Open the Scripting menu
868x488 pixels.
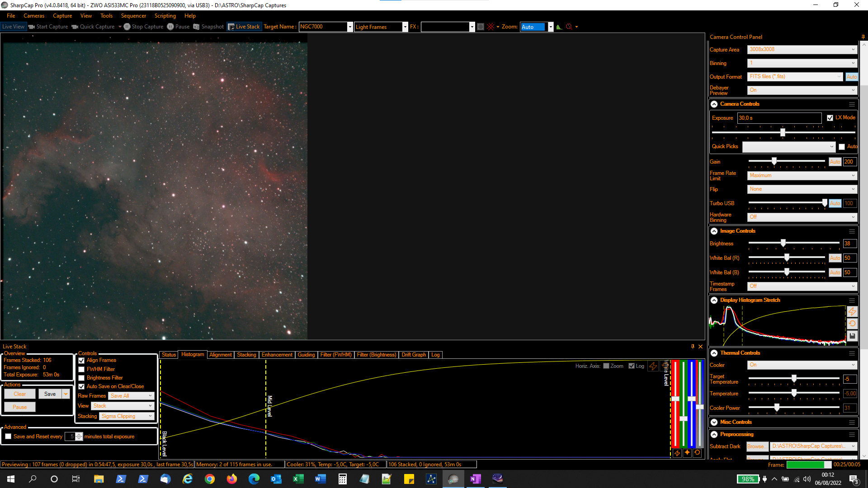click(x=165, y=16)
